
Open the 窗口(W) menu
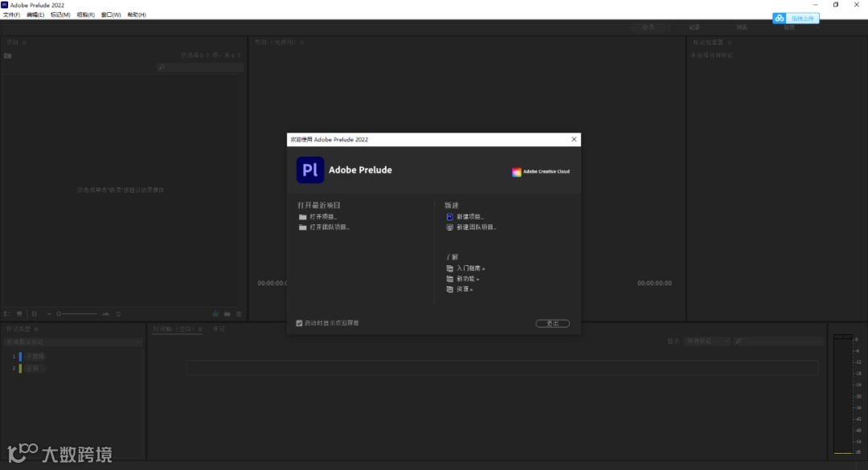111,15
